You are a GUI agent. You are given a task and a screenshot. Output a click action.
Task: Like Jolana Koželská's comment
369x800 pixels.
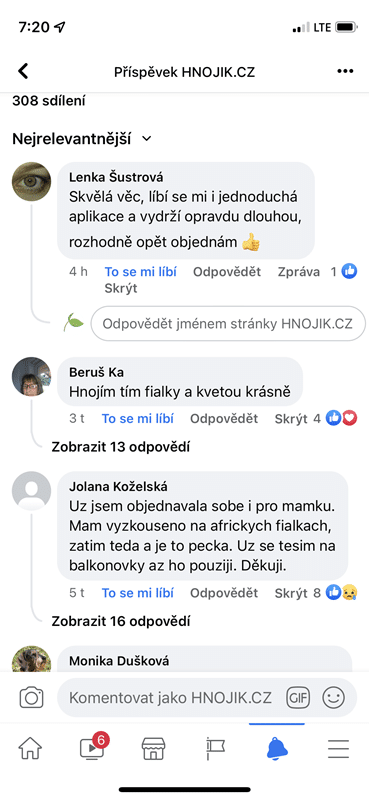point(138,593)
